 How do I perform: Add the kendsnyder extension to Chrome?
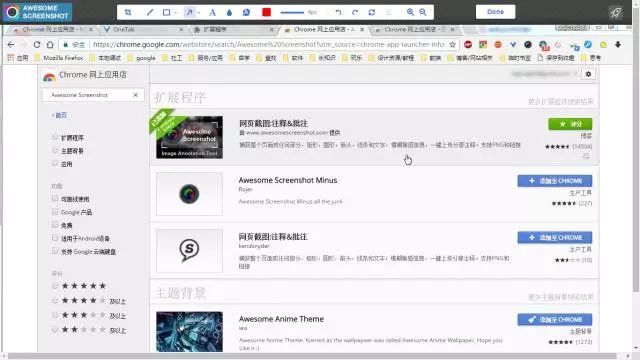coord(555,238)
